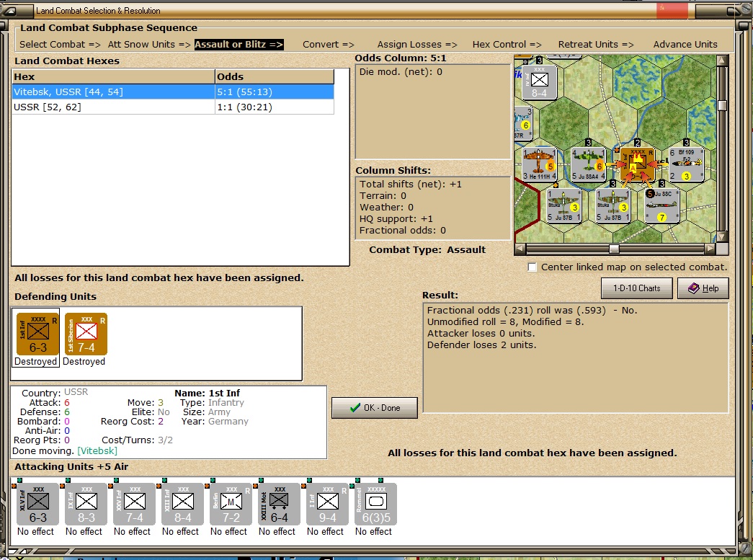Click the 'Total shifts (net): +1' line
This screenshot has width=753, height=560.
411,185
